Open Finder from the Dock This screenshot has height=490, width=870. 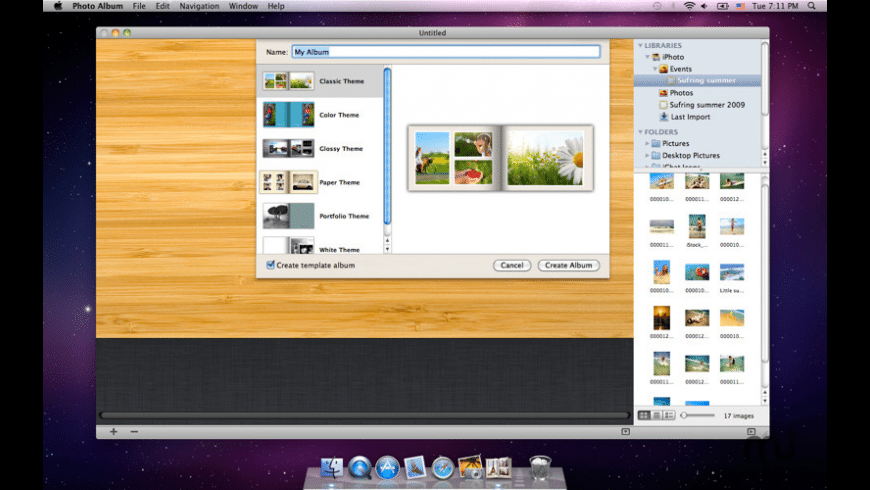332,467
